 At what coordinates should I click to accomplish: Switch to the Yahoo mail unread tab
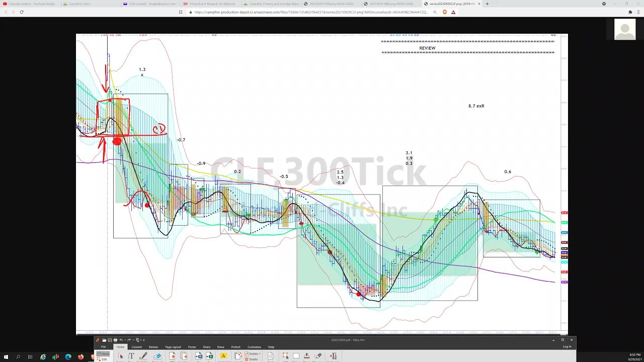point(151,4)
